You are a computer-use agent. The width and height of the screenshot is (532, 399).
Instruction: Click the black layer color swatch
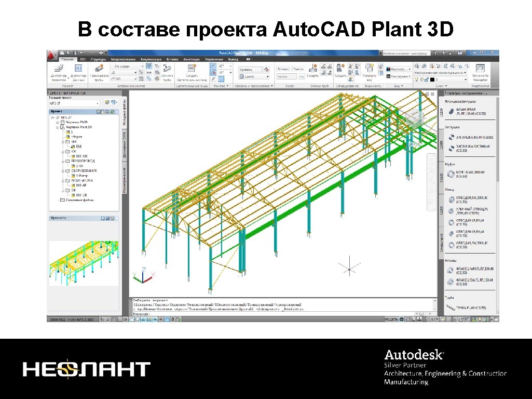click(x=432, y=80)
